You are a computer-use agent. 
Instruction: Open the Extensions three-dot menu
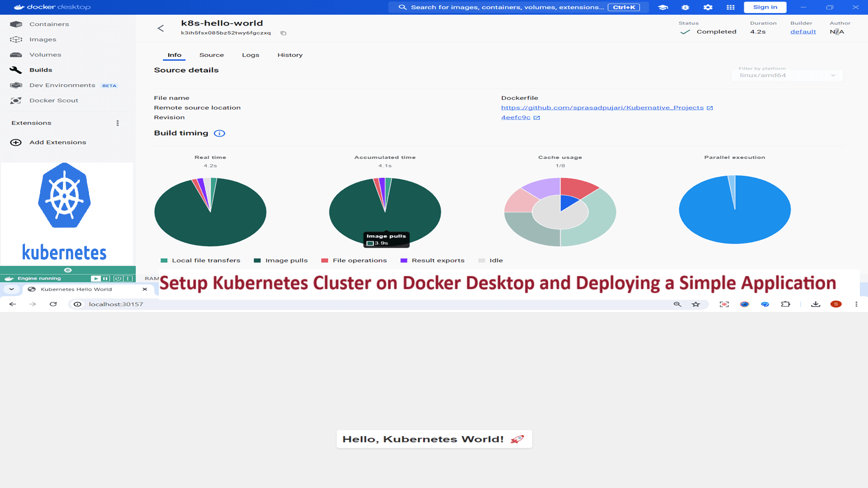pos(118,123)
